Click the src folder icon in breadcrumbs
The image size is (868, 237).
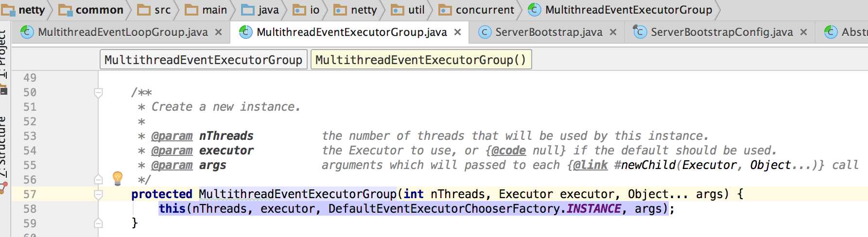tap(144, 10)
